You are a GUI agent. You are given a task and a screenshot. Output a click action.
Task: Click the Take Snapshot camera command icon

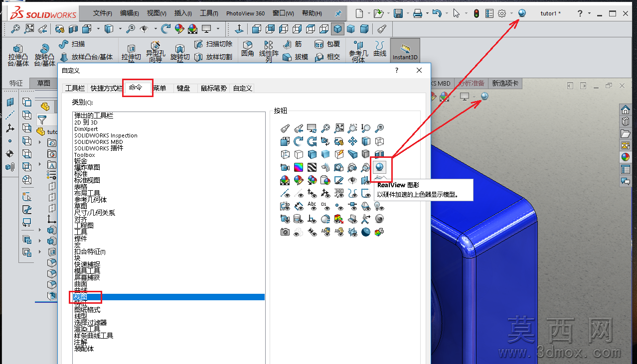(285, 232)
